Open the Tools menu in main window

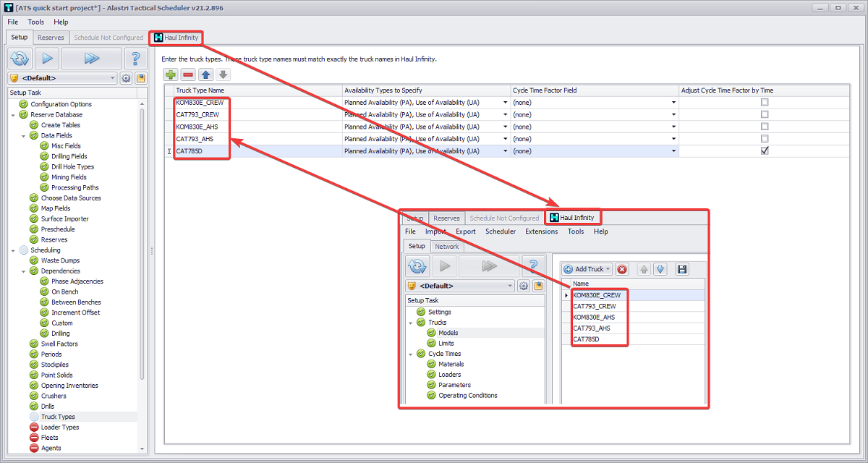35,22
